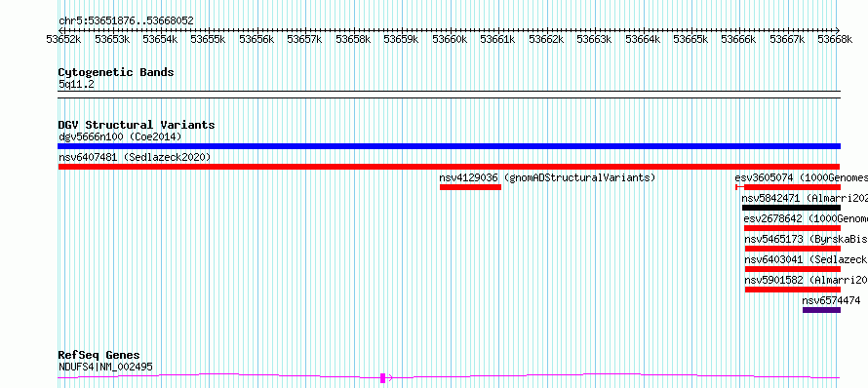Click the NDUFS4|NM_002495 gene label

point(105,367)
